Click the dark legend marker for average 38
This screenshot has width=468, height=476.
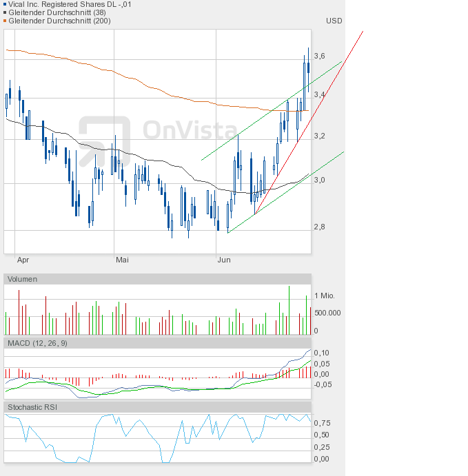[5, 13]
